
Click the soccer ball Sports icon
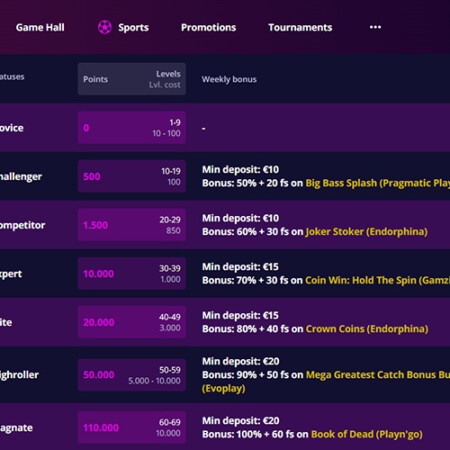click(105, 27)
